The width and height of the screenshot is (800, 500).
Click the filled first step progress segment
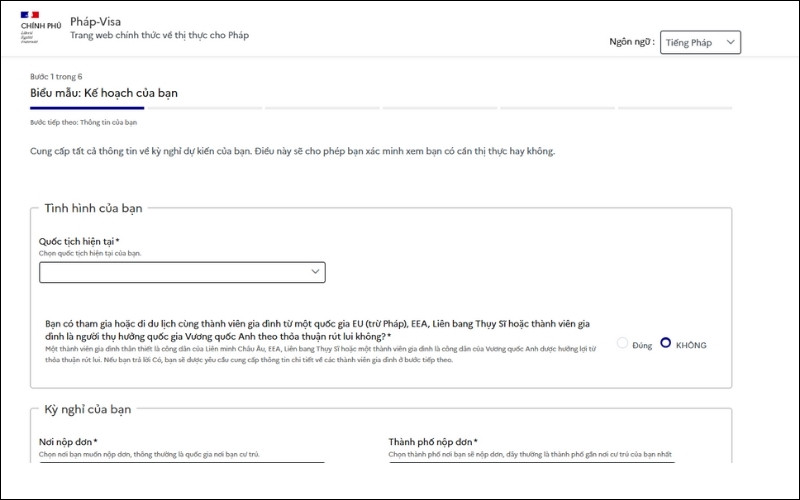[x=87, y=107]
